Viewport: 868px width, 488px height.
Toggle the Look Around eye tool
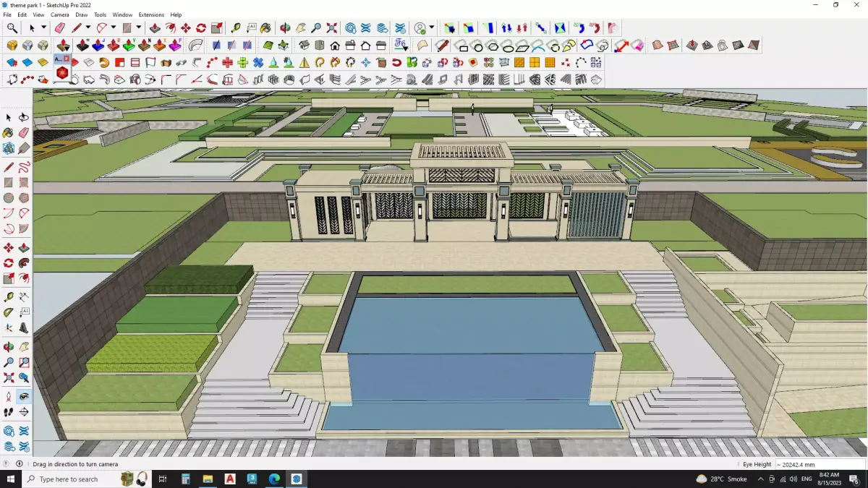24,396
